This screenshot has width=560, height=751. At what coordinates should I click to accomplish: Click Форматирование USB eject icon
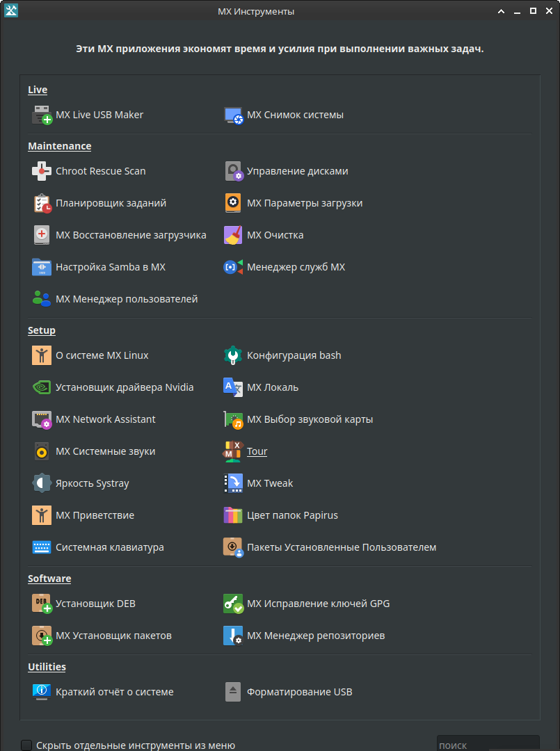[x=233, y=692]
